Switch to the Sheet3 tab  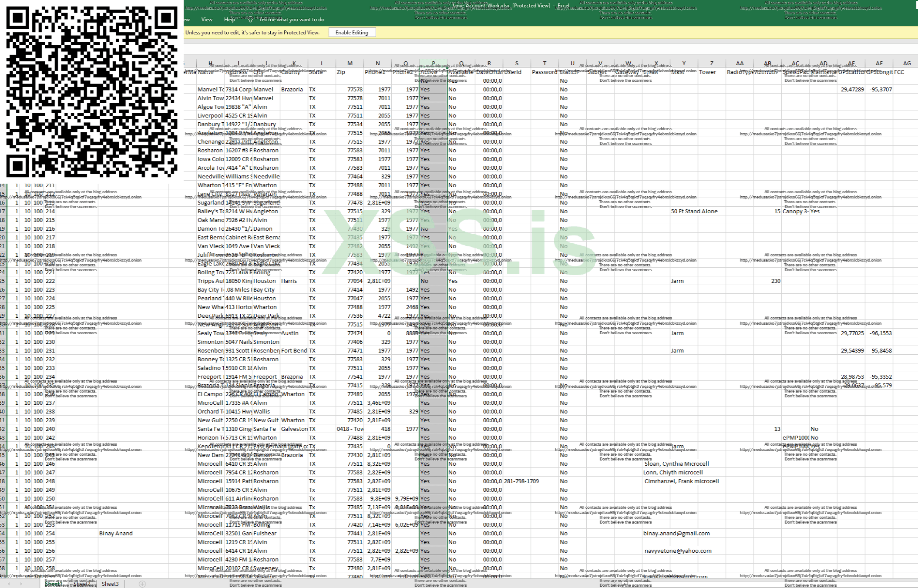click(110, 584)
